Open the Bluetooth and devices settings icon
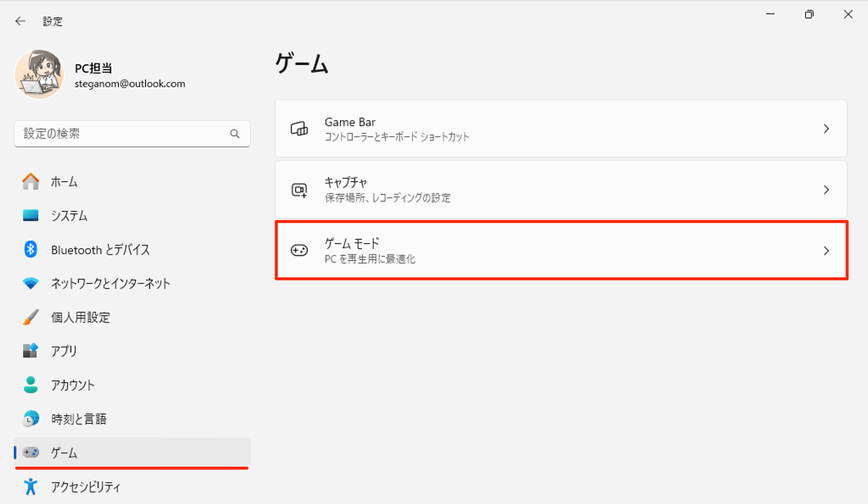The image size is (868, 504). click(x=30, y=249)
